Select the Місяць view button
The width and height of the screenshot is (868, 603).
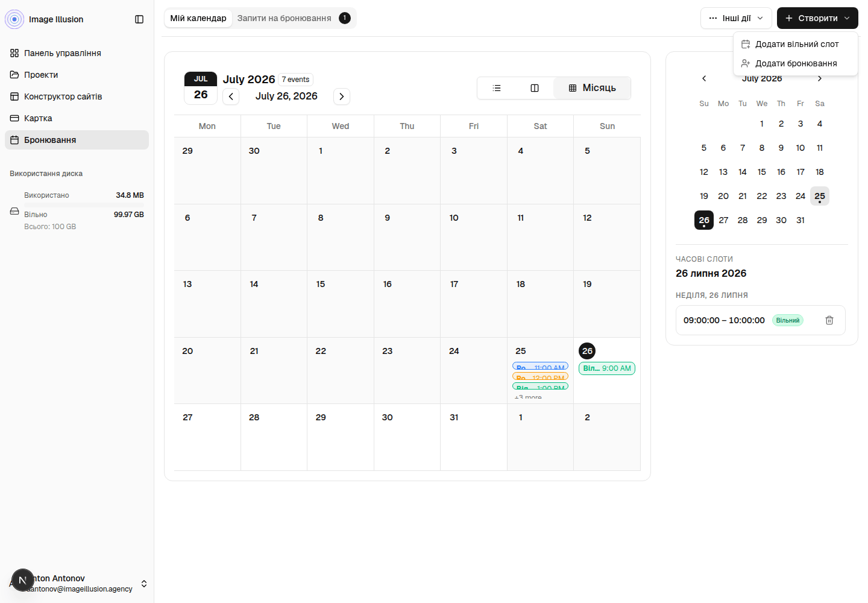(x=593, y=88)
